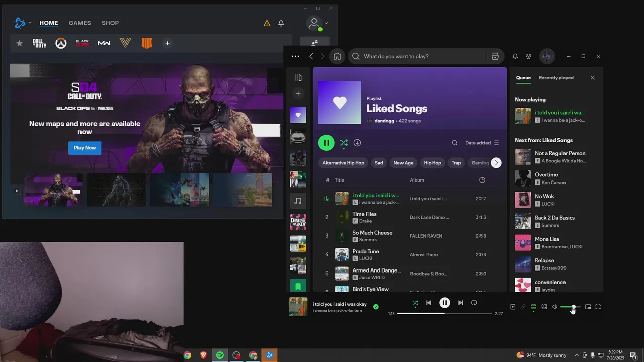The height and width of the screenshot is (362, 644).
Task: Open Spotify mini player icon
Action: (x=588, y=307)
